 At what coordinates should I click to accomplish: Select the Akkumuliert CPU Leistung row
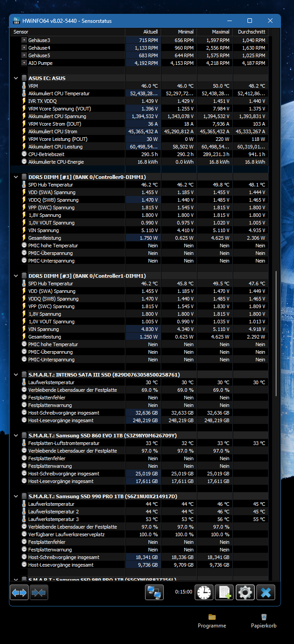point(139,147)
